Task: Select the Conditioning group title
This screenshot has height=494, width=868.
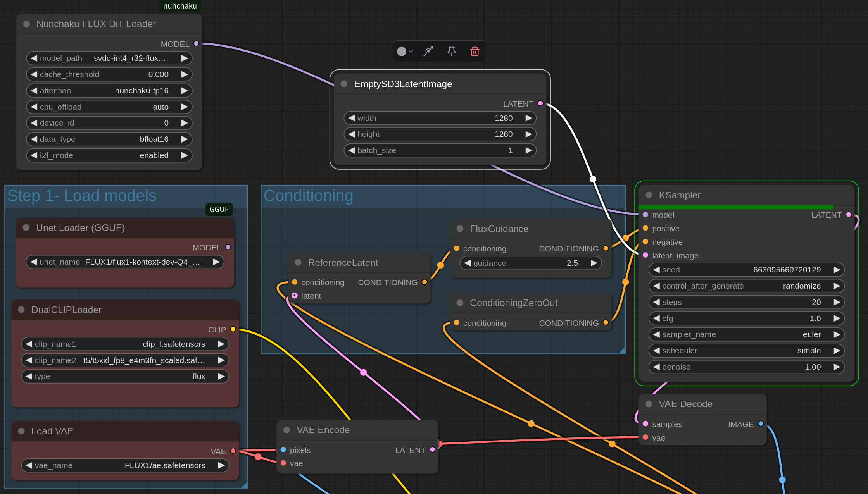Action: pyautogui.click(x=308, y=196)
